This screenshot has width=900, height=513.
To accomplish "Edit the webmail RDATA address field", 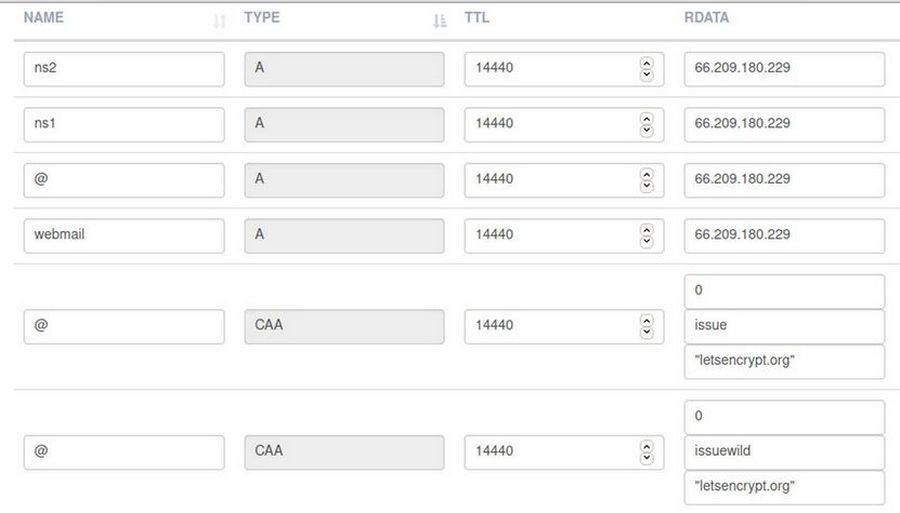I will [784, 235].
